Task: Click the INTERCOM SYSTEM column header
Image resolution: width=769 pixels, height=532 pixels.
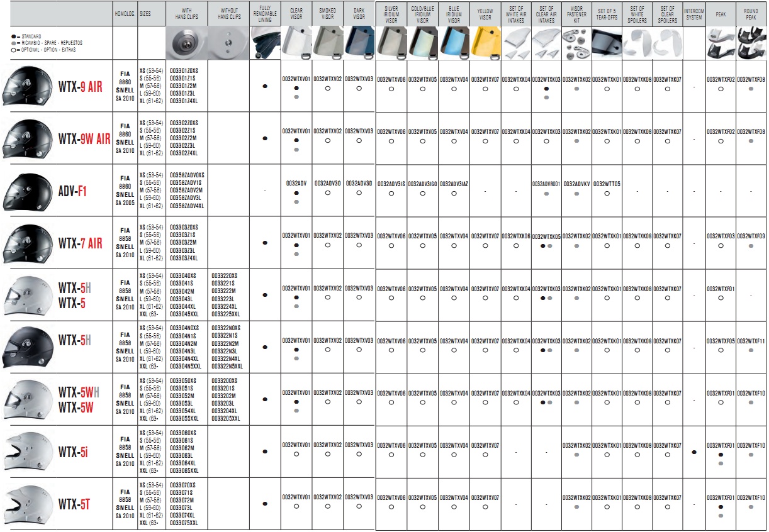Action: tap(694, 14)
